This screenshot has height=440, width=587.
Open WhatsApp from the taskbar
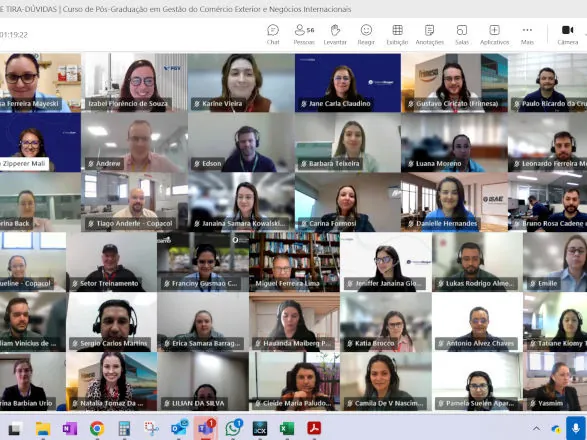(233, 428)
